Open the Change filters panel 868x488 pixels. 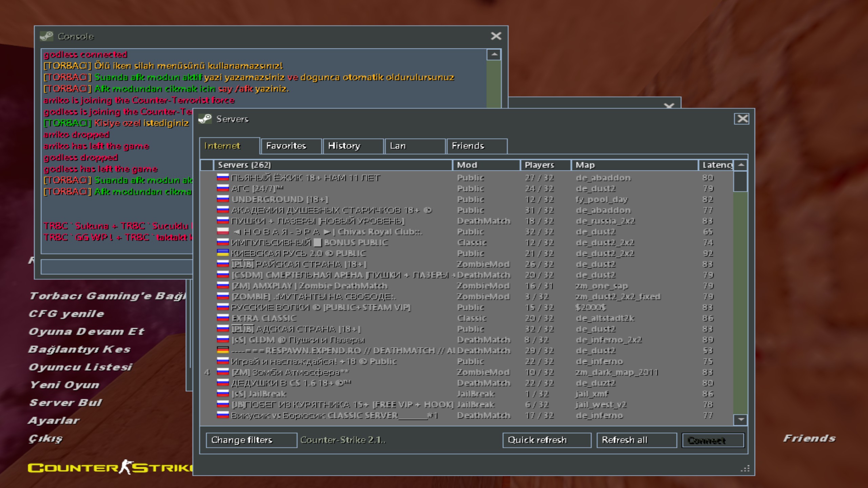(252, 440)
